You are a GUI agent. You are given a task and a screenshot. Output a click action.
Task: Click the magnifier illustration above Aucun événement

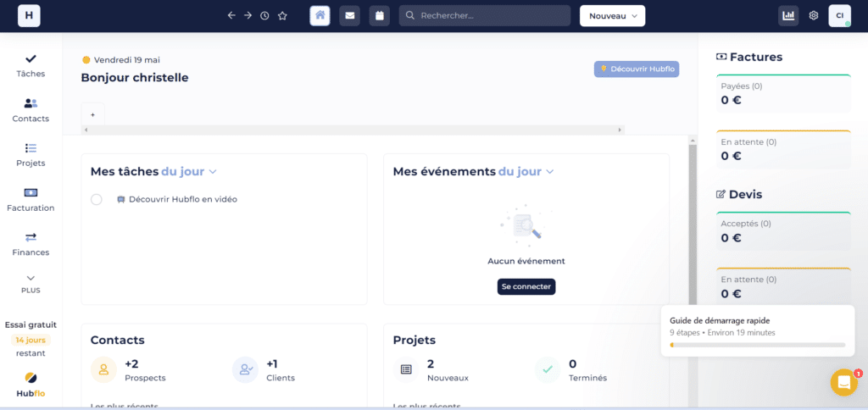(x=526, y=225)
